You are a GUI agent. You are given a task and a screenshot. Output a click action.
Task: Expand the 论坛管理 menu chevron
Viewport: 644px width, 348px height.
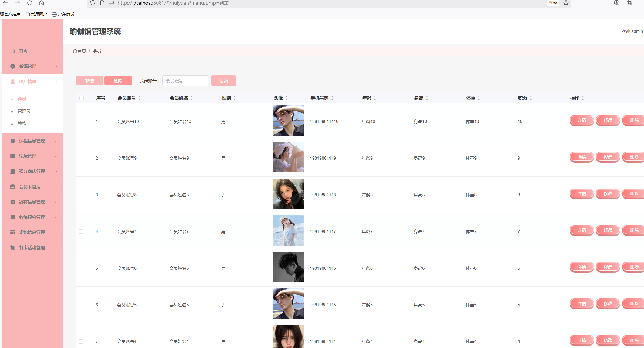click(x=56, y=156)
